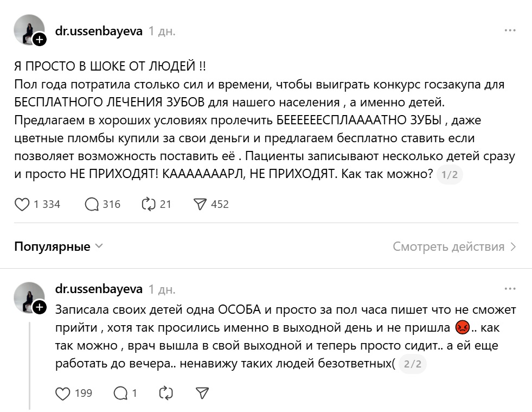The image size is (532, 412).
Task: Click the reply post's 1 дн. timestamp
Action: (x=162, y=288)
